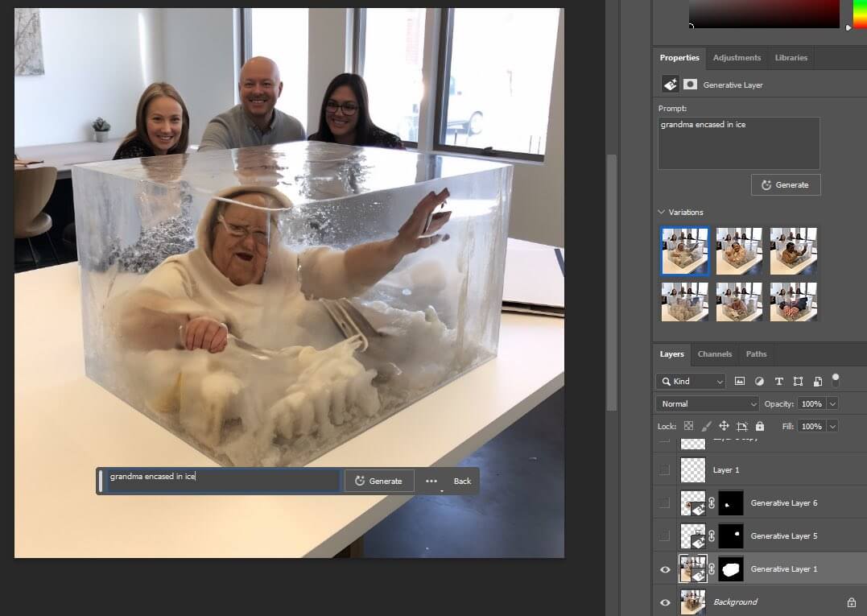The height and width of the screenshot is (616, 867).
Task: Click the lock all padlock icon
Action: coord(760,426)
